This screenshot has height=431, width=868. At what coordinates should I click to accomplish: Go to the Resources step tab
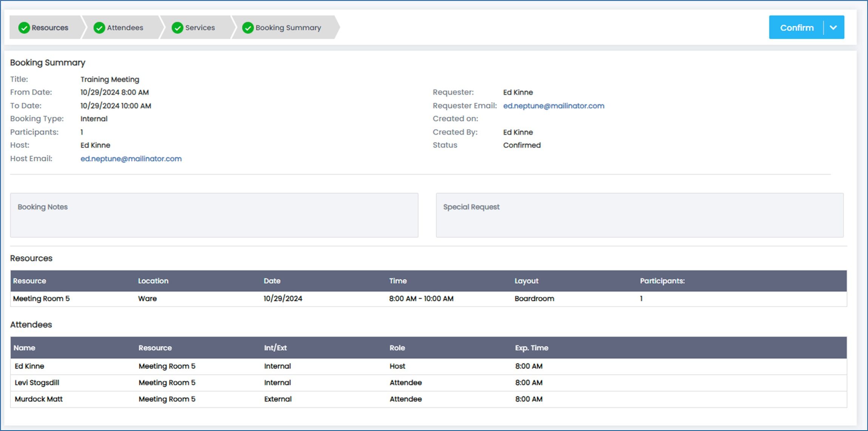[45, 27]
